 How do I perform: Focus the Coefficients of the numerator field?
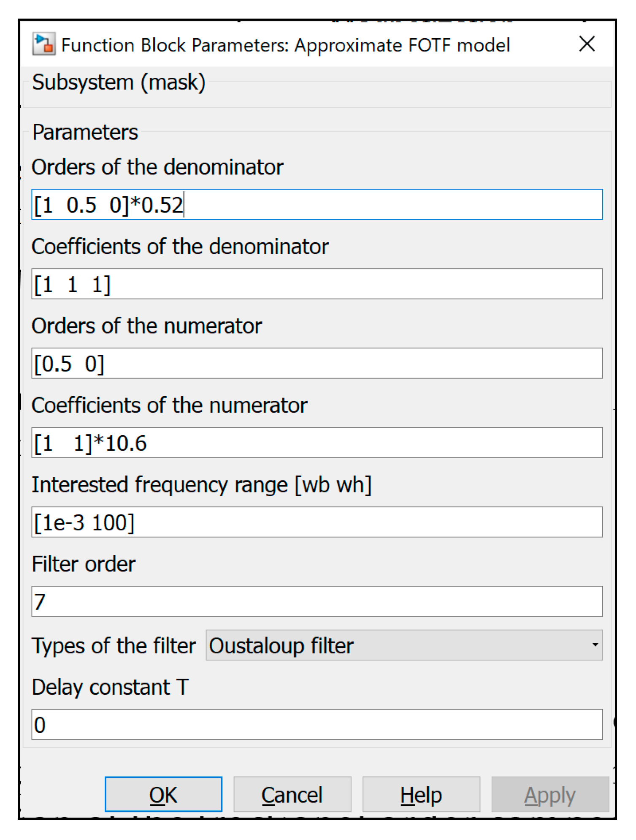(317, 443)
